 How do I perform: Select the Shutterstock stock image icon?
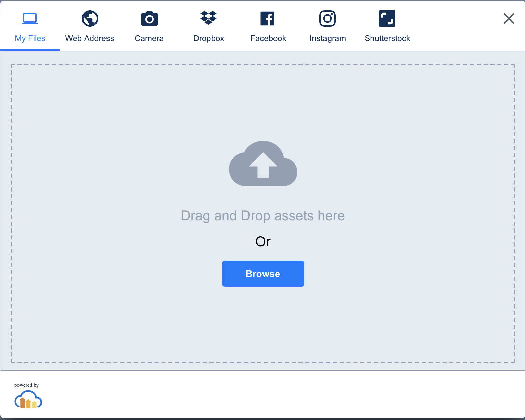click(x=387, y=18)
